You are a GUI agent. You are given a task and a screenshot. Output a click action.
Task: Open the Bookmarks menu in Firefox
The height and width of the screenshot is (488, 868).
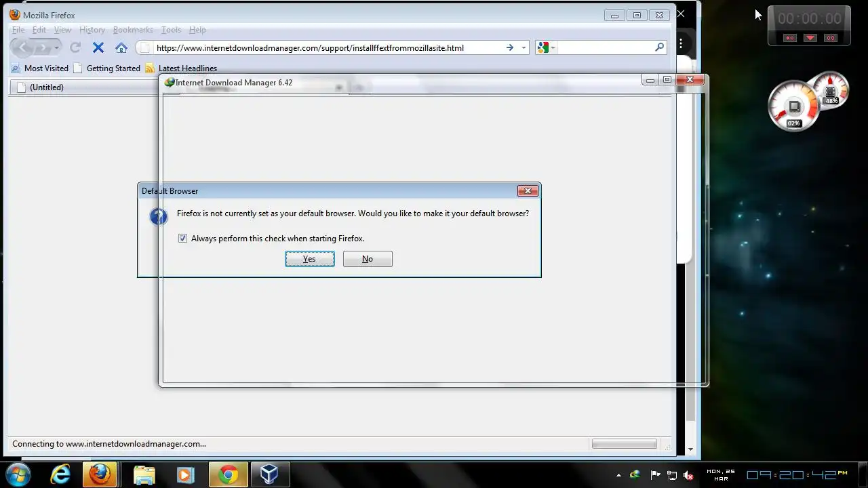[133, 30]
